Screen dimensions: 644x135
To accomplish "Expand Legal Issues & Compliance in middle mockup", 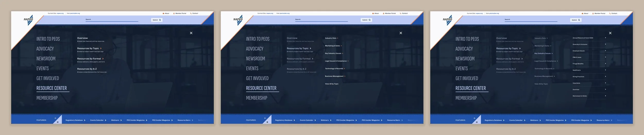I will (x=337, y=61).
